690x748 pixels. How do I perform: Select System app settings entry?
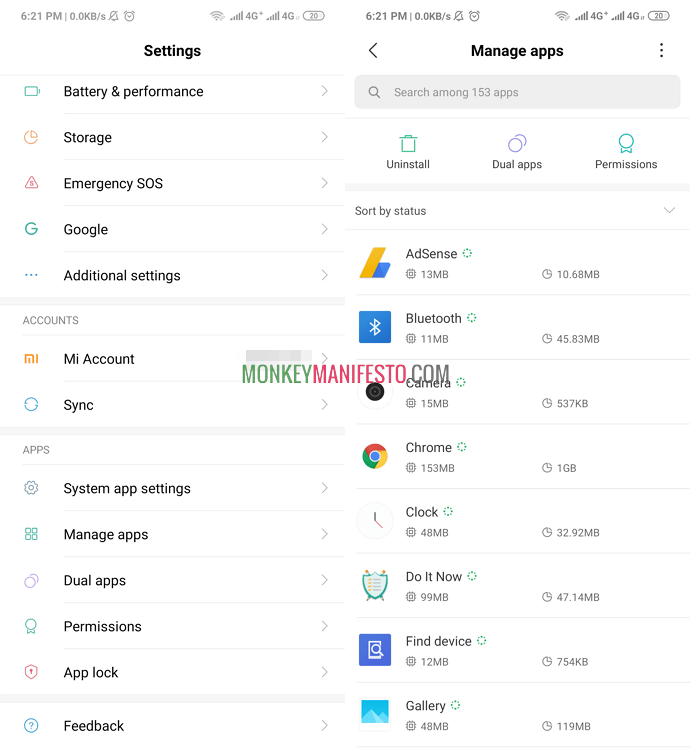tap(172, 488)
